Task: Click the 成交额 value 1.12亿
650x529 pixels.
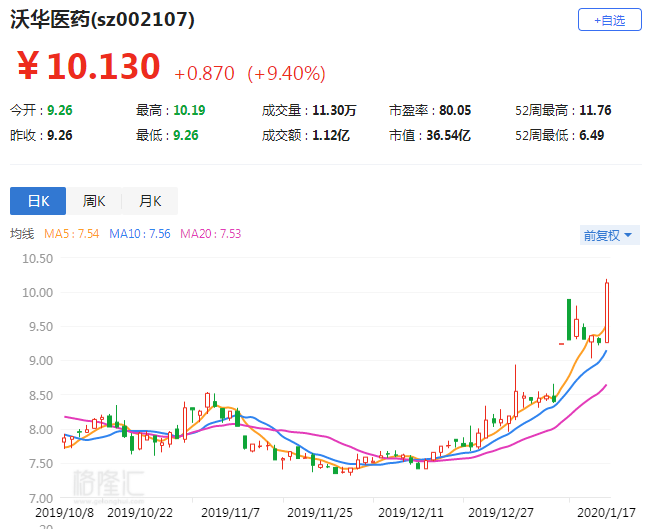Action: [x=331, y=135]
